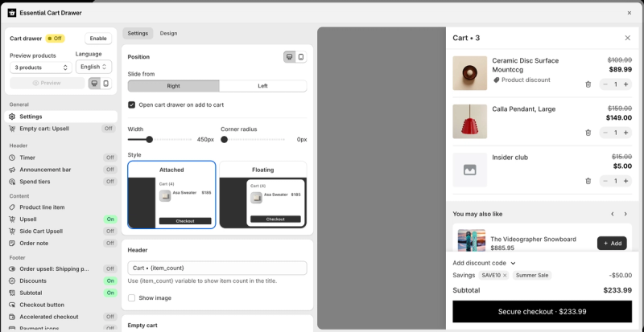Screen dimensions: 644x332
Task: Close the cart preview with X icon
Action: pyautogui.click(x=628, y=38)
